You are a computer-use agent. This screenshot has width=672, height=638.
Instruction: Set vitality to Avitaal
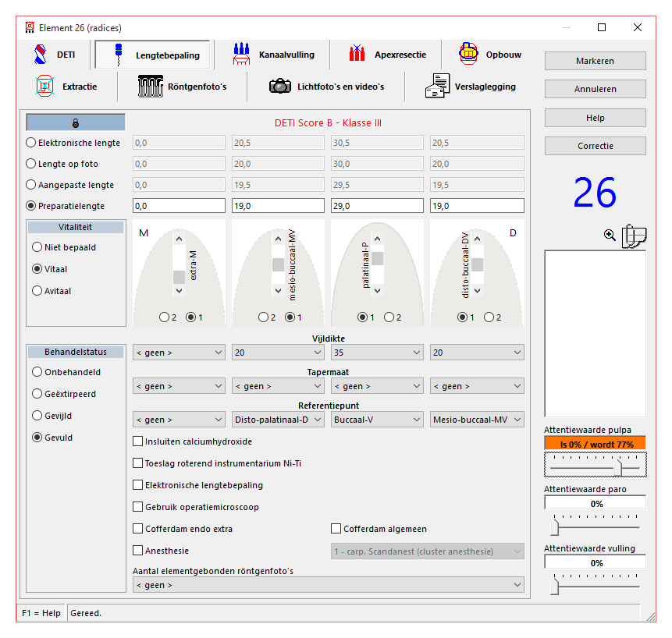[x=37, y=291]
